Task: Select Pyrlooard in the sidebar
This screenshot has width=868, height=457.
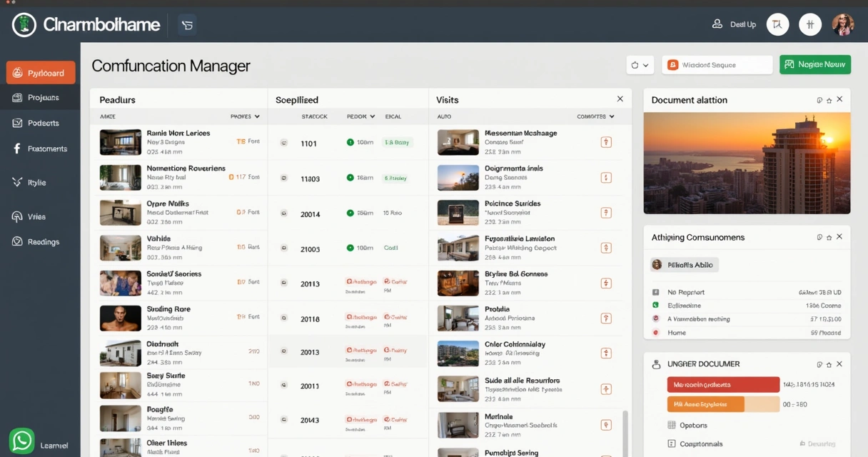Action: 41,73
